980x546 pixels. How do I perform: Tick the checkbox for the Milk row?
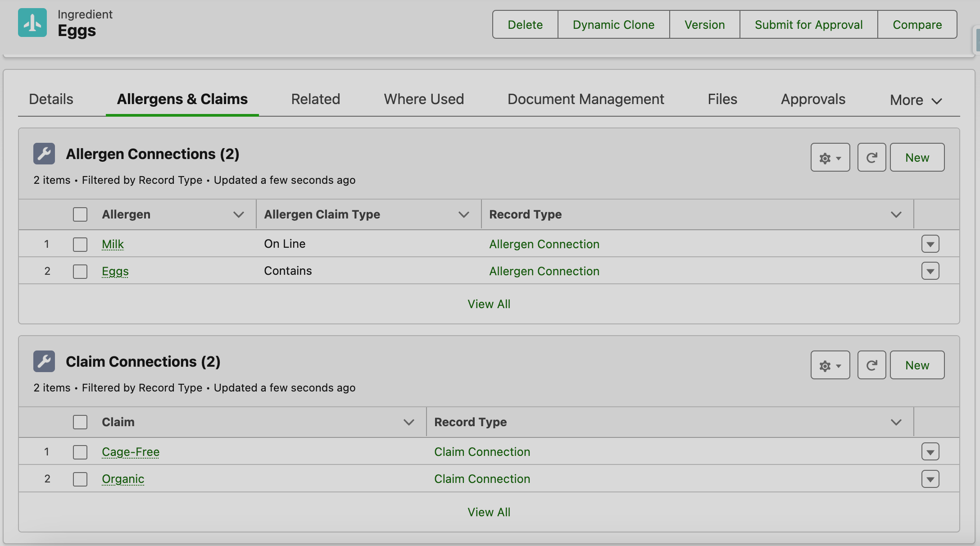click(80, 244)
